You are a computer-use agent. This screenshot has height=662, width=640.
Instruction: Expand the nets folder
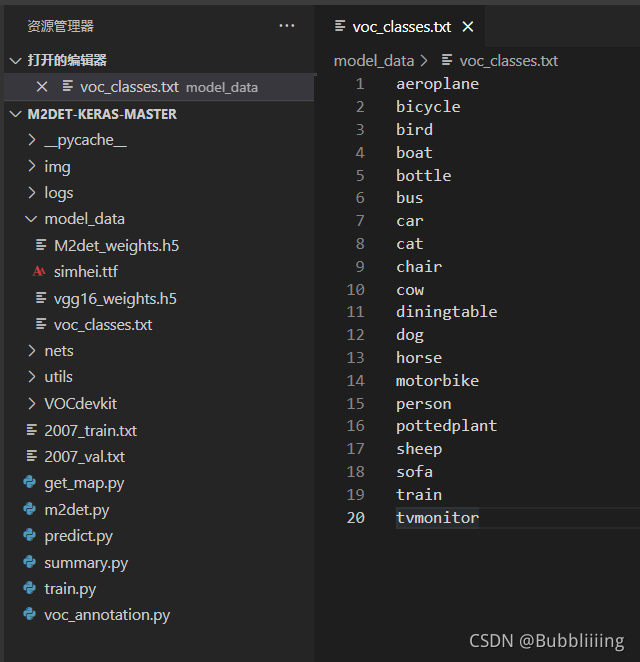click(32, 351)
